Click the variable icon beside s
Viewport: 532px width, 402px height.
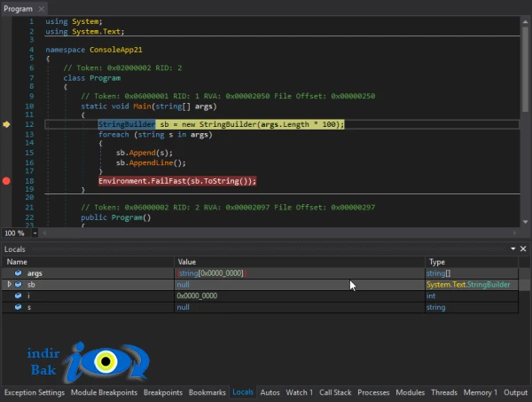19,307
